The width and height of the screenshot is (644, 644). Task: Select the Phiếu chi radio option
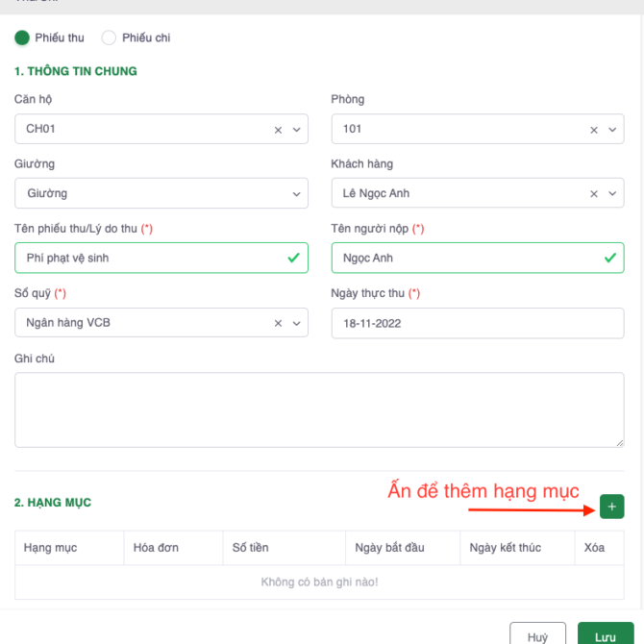pyautogui.click(x=109, y=38)
